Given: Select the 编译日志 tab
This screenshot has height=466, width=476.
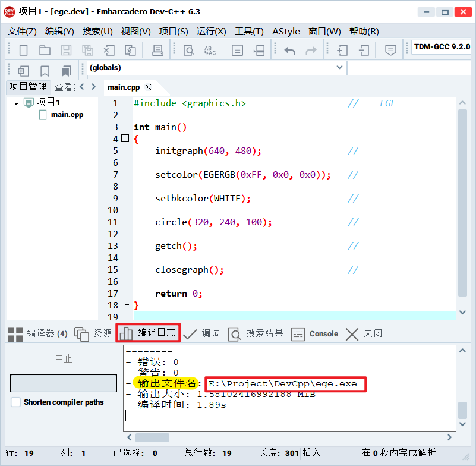Looking at the screenshot, I should click(x=148, y=333).
